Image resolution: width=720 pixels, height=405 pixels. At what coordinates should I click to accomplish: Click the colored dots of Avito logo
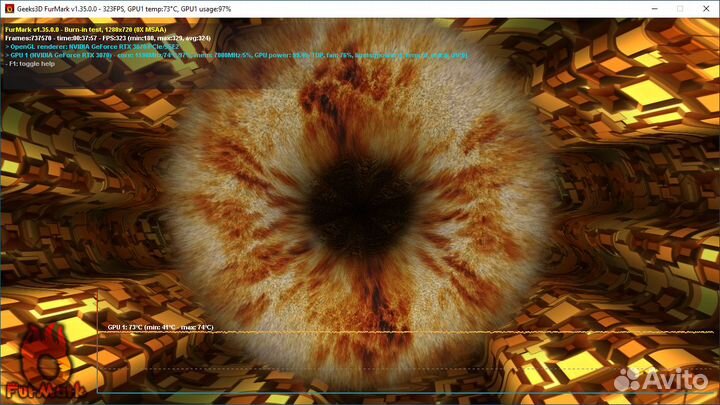(x=628, y=380)
